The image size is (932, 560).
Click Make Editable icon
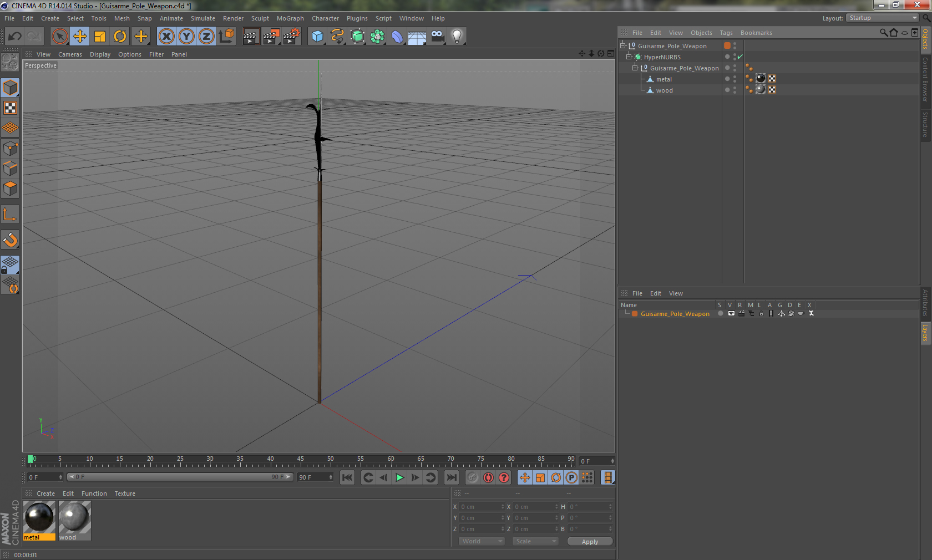tap(10, 62)
